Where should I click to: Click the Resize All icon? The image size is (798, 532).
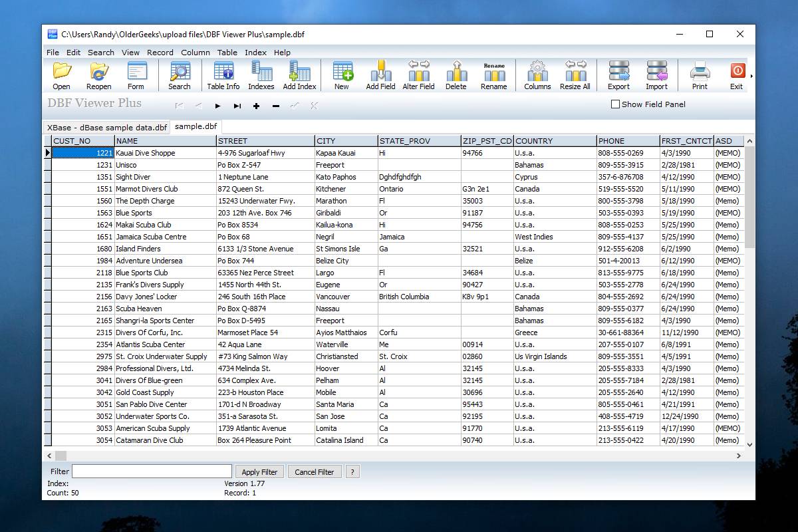(575, 75)
